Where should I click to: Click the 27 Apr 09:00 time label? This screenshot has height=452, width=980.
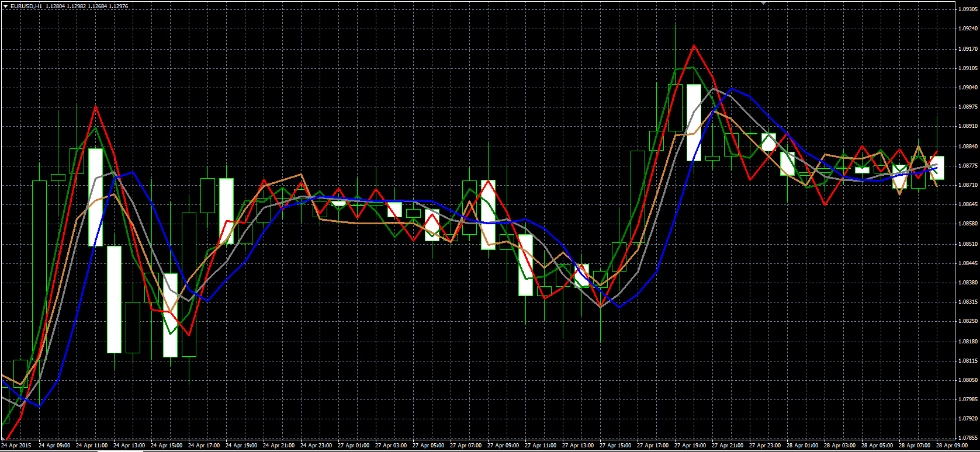[x=503, y=446]
